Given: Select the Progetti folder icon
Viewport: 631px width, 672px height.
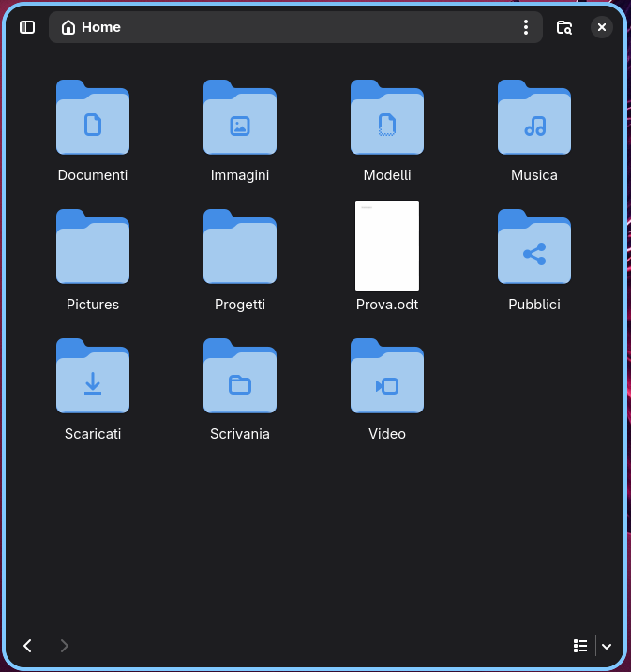Looking at the screenshot, I should click(240, 246).
